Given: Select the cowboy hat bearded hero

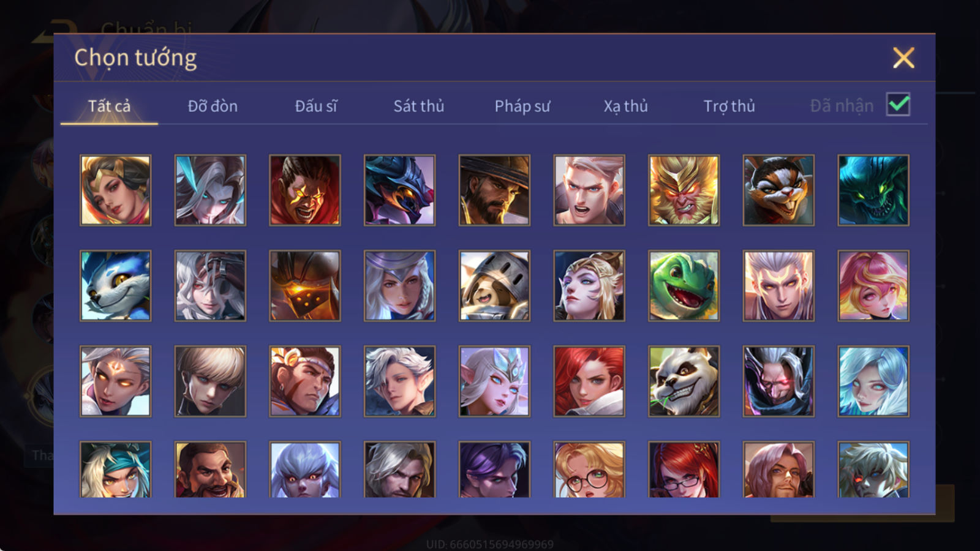Looking at the screenshot, I should (x=494, y=190).
